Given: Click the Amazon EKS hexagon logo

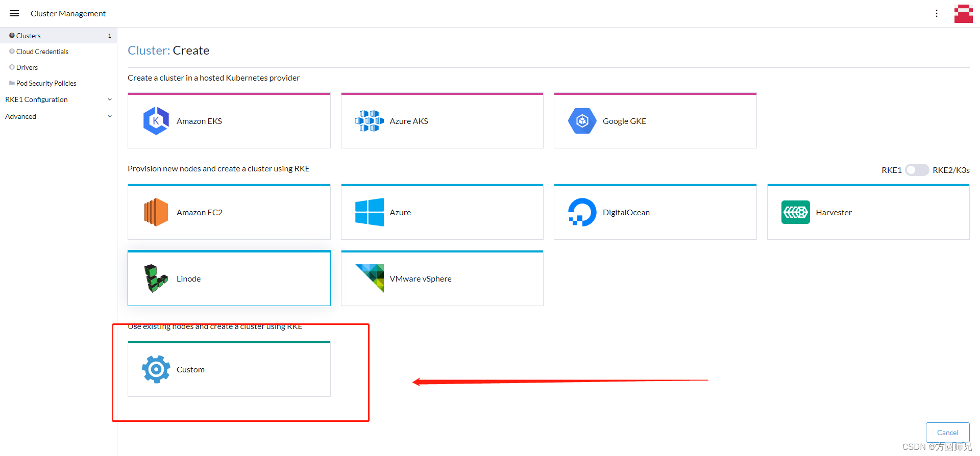Looking at the screenshot, I should click(156, 121).
